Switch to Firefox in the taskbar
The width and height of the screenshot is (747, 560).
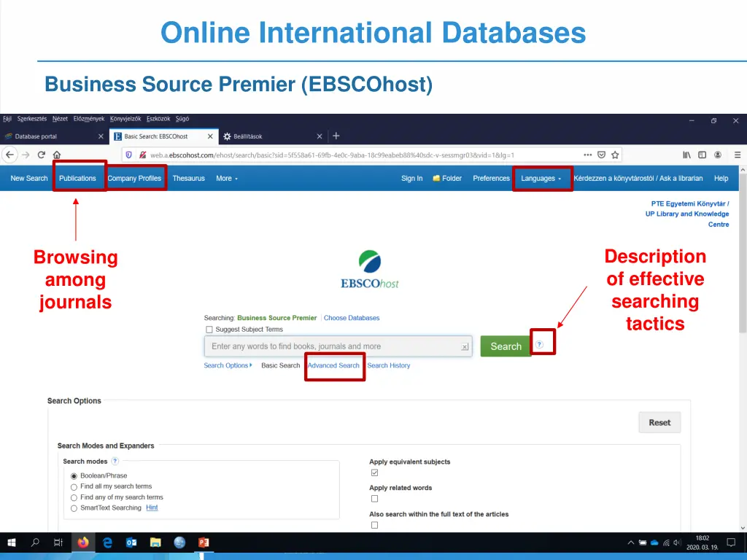click(83, 542)
